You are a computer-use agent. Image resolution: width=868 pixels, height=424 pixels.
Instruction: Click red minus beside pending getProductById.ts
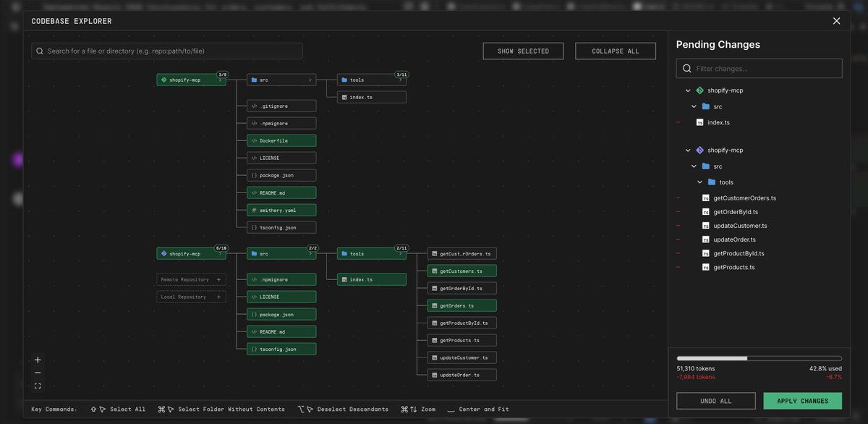click(678, 253)
